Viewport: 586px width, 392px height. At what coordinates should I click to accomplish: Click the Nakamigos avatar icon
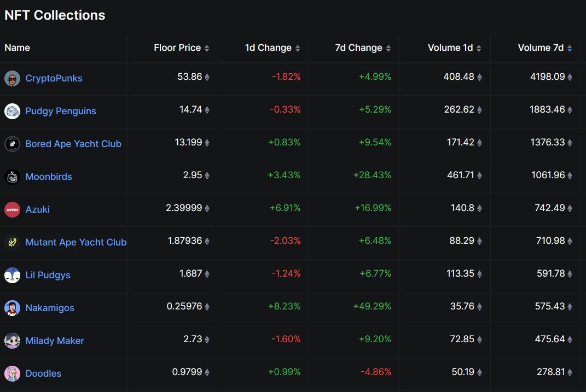pos(12,307)
